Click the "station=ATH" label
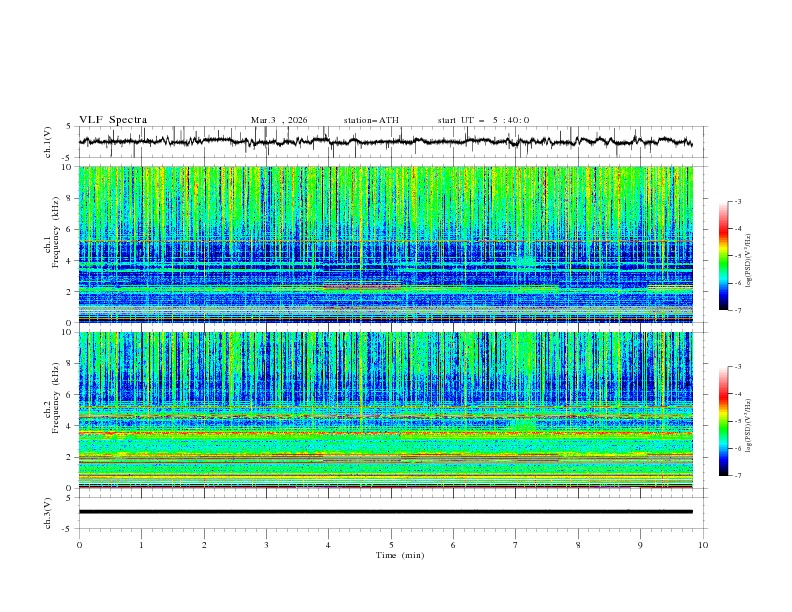The width and height of the screenshot is (792, 612). click(371, 120)
